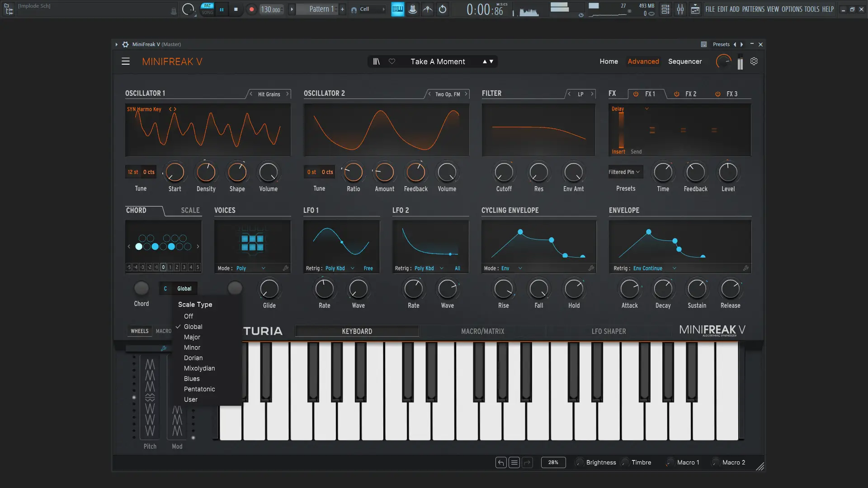This screenshot has width=868, height=488.
Task: Open the Mixer panel in FL Studio
Action: click(x=680, y=9)
